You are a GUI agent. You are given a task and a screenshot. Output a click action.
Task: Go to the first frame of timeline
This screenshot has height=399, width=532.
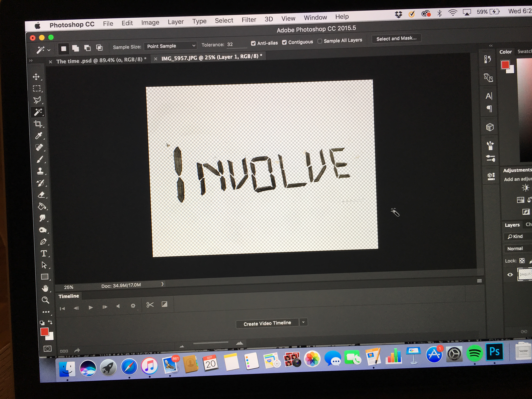click(62, 309)
